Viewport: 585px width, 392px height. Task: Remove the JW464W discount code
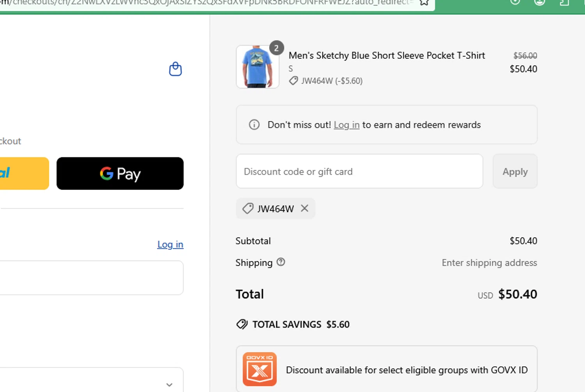[305, 208]
